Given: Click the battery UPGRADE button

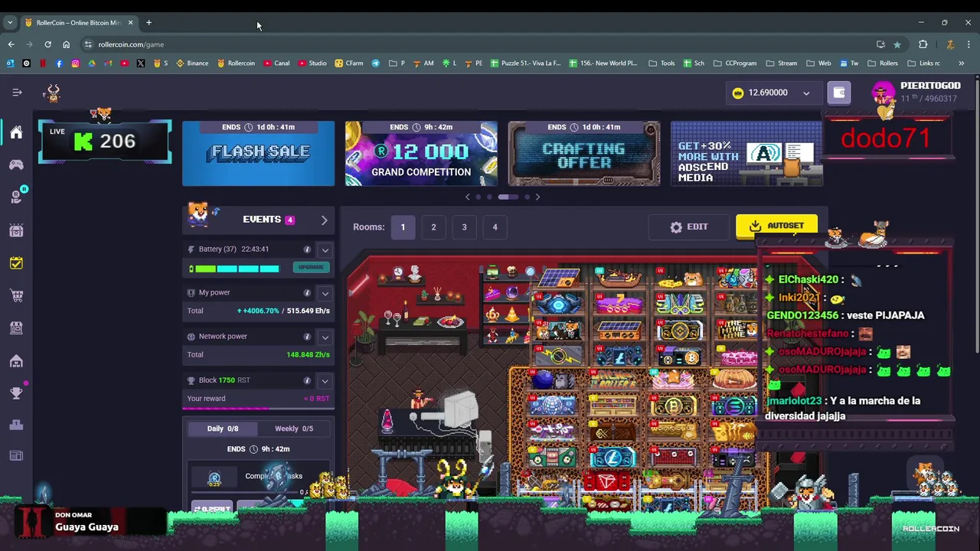Looking at the screenshot, I should point(310,267).
